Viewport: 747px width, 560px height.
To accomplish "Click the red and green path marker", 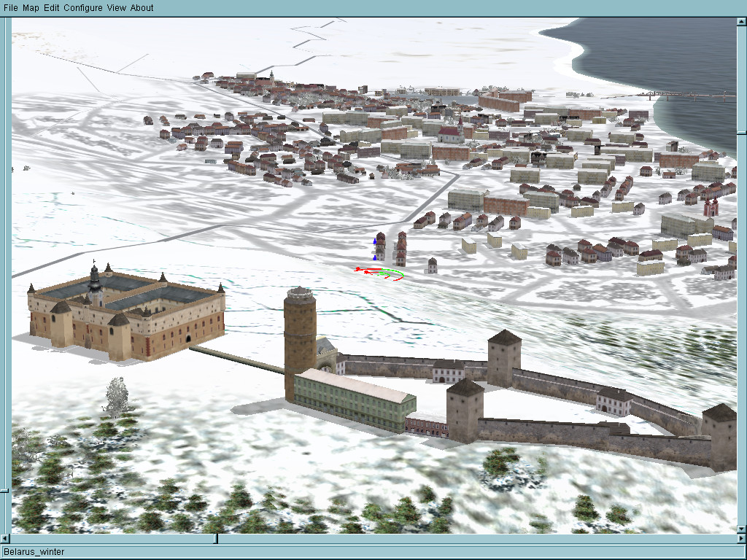I will pyautogui.click(x=379, y=273).
